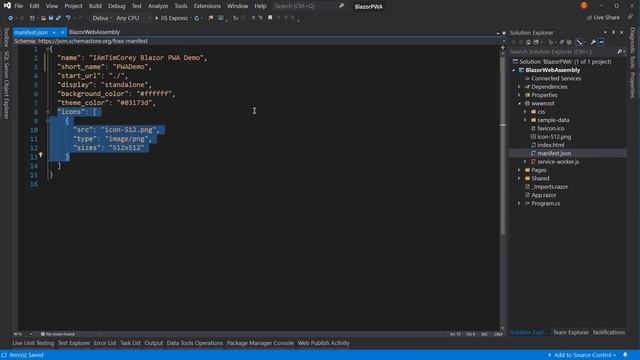Image resolution: width=640 pixels, height=360 pixels.
Task: Click the user account avatar icon
Action: 584,6
